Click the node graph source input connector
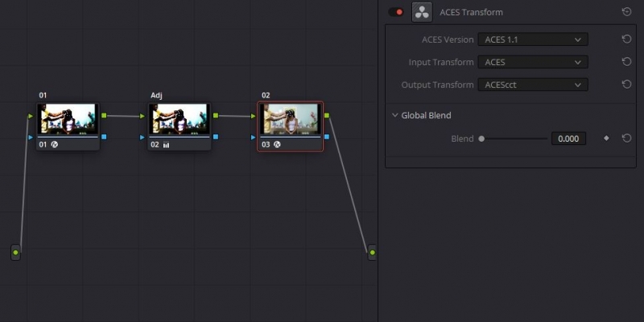Image resolution: width=644 pixels, height=322 pixels. coord(15,253)
